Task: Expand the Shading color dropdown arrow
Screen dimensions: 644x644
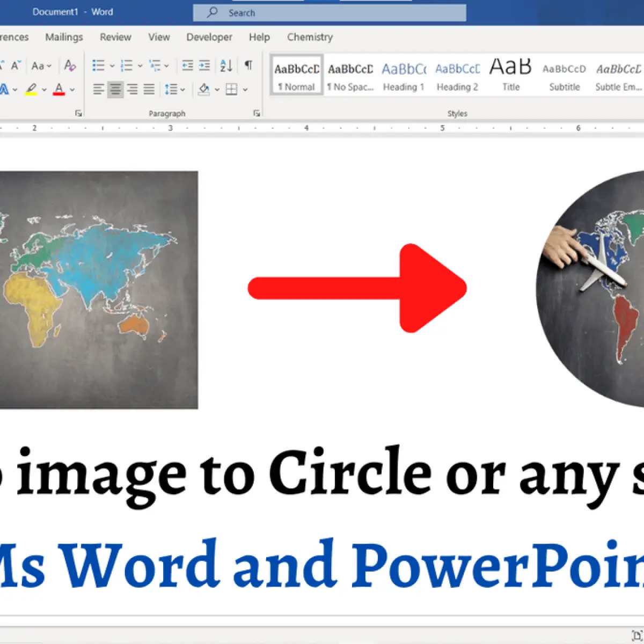Action: [217, 89]
